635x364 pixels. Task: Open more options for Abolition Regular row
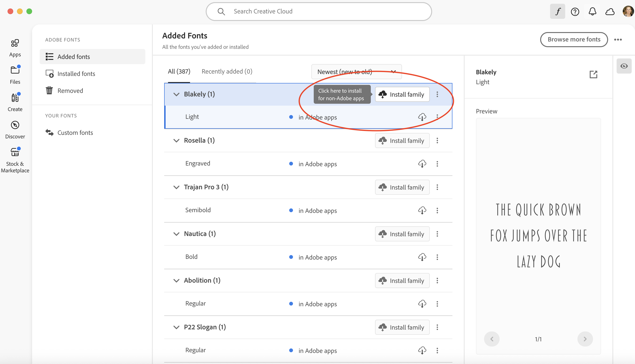(437, 304)
